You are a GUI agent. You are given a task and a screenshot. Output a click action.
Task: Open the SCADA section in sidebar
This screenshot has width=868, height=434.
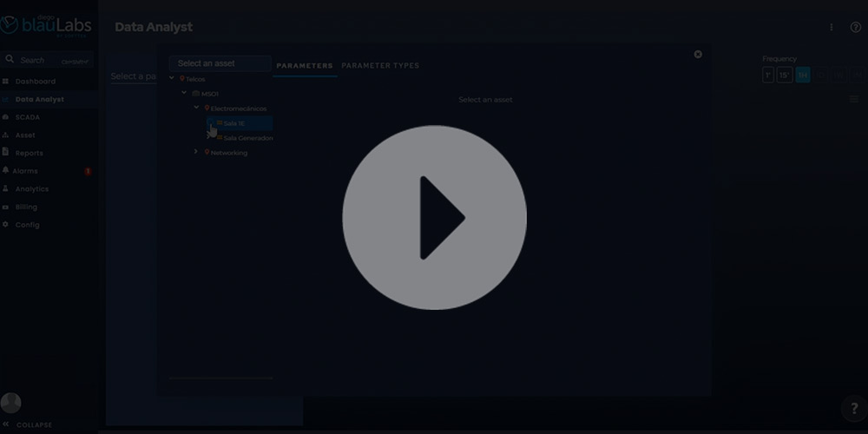27,117
